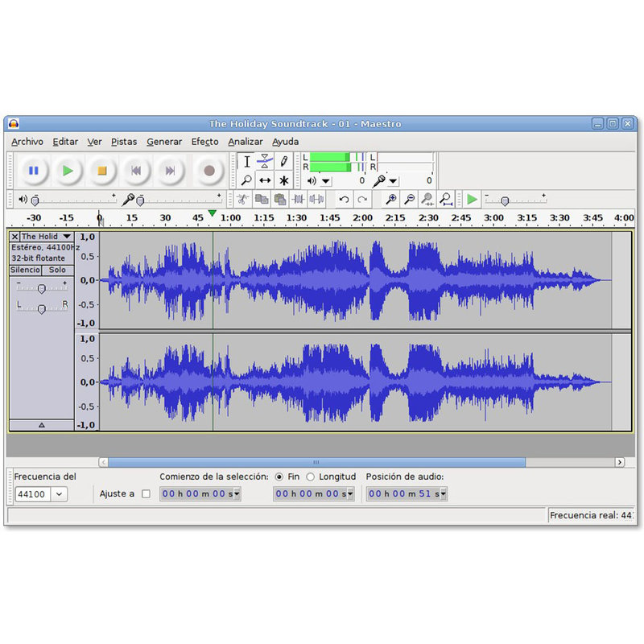The width and height of the screenshot is (644, 644).
Task: Toggle Silencio on the track
Action: point(25,270)
